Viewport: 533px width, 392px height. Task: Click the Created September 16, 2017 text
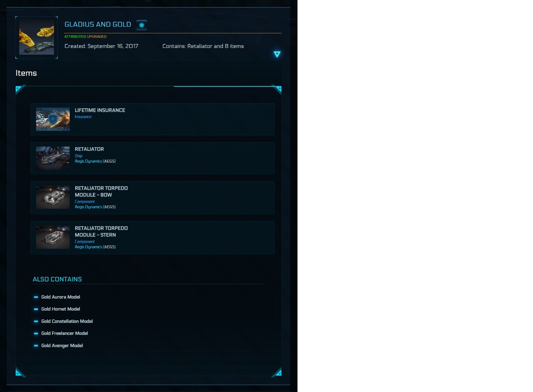[101, 46]
